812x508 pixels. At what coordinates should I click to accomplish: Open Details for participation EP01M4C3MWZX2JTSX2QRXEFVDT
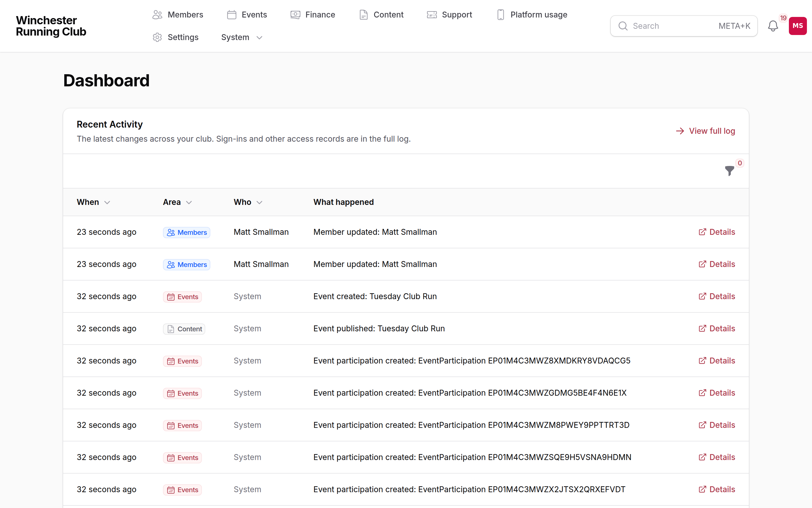[x=717, y=490]
